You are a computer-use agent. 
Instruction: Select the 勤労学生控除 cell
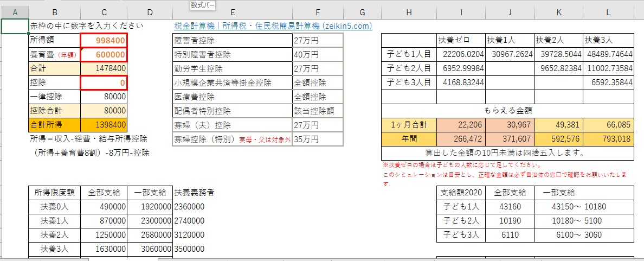click(233, 68)
